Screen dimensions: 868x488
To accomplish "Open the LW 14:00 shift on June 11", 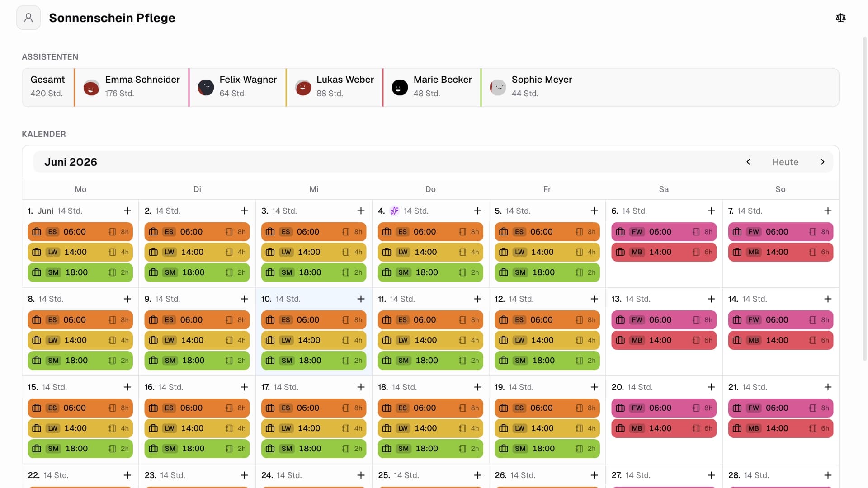I will 430,340.
